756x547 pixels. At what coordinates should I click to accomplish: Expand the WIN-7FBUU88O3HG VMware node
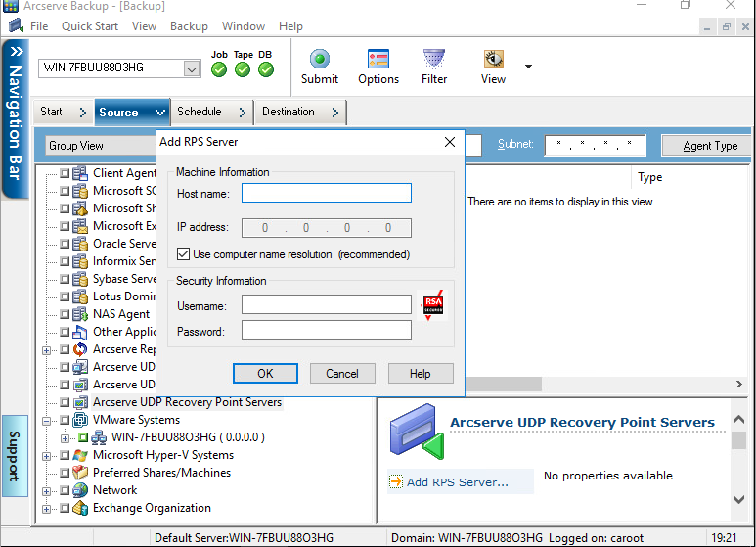65,438
